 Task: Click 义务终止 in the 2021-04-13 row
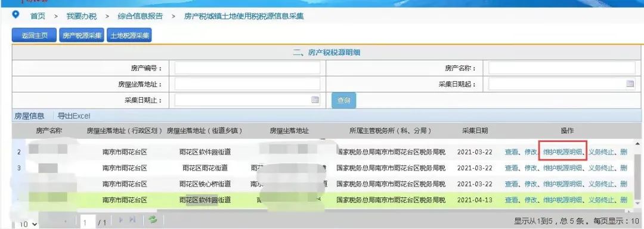601,200
